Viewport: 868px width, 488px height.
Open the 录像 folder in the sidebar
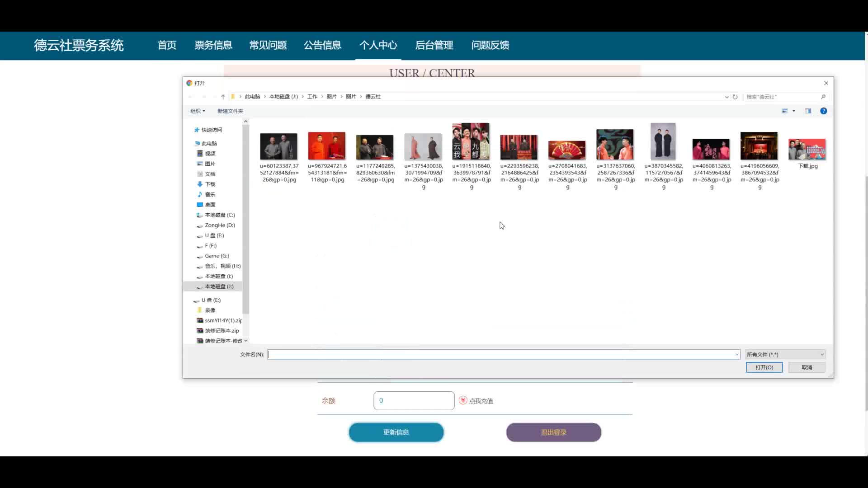tap(206, 310)
